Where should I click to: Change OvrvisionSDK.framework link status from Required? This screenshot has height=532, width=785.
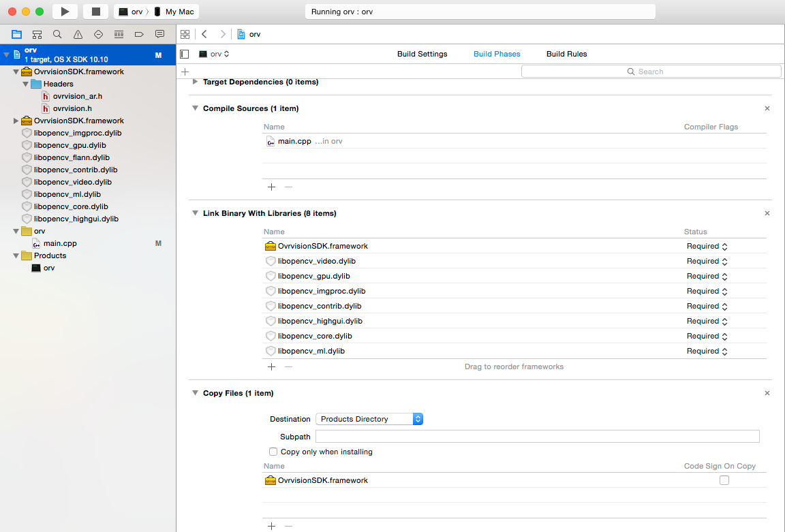tap(707, 246)
